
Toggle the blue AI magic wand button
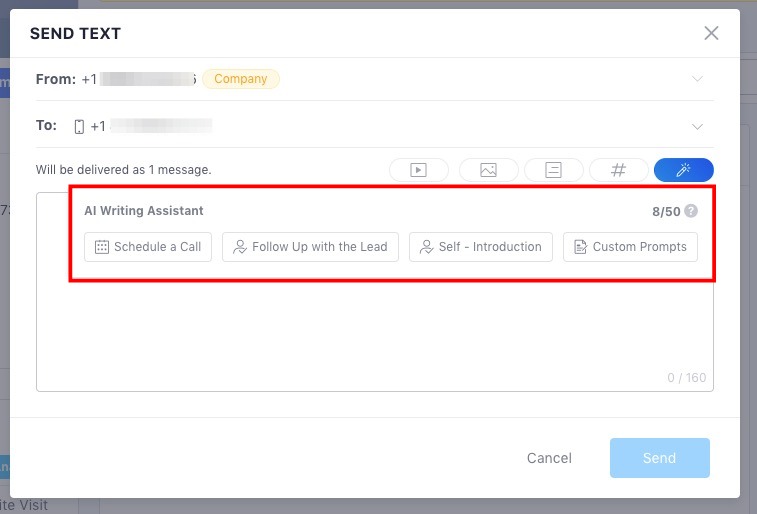tap(684, 170)
